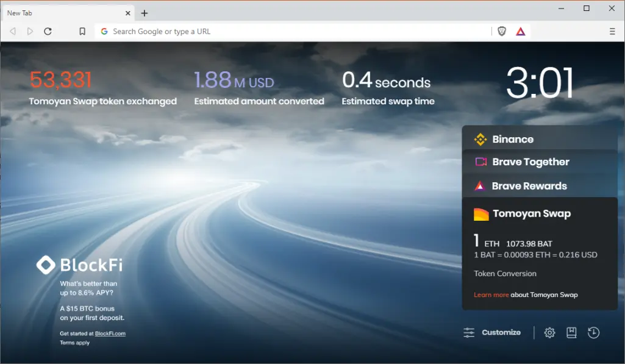Expand the Binance widget
The height and width of the screenshot is (364, 625).
(540, 138)
